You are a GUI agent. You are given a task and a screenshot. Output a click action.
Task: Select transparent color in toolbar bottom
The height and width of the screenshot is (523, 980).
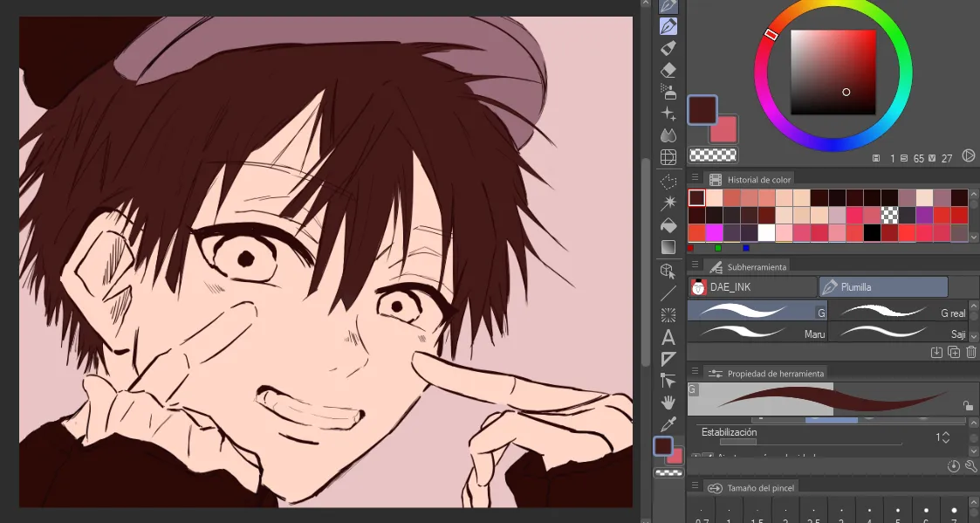tap(668, 473)
